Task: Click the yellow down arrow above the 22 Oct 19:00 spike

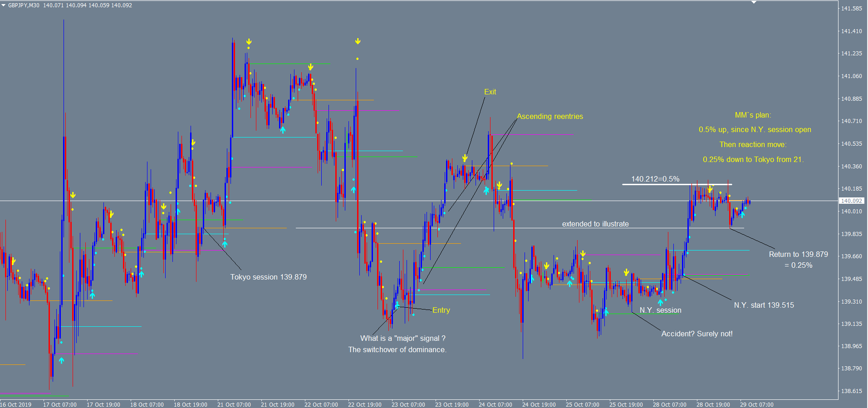Action: pyautogui.click(x=358, y=42)
